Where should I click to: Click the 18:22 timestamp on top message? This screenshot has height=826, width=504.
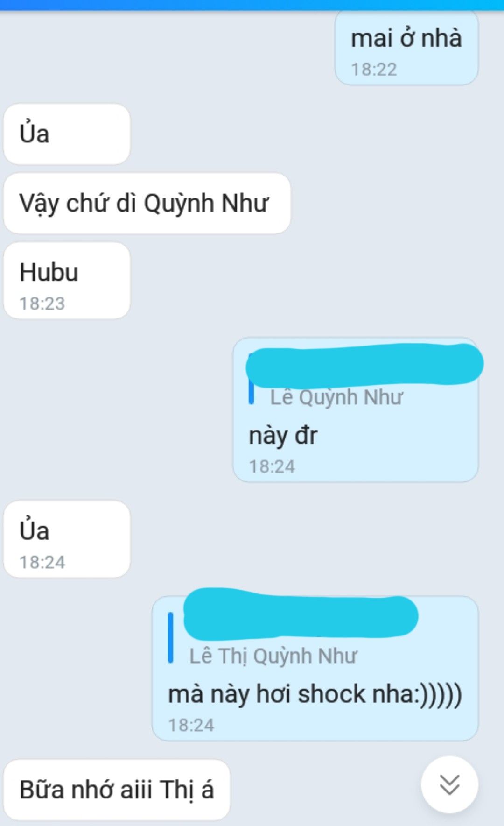[x=374, y=70]
